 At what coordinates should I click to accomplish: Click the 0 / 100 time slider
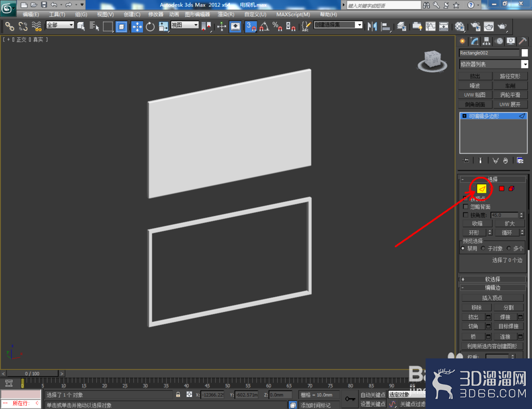(32, 373)
